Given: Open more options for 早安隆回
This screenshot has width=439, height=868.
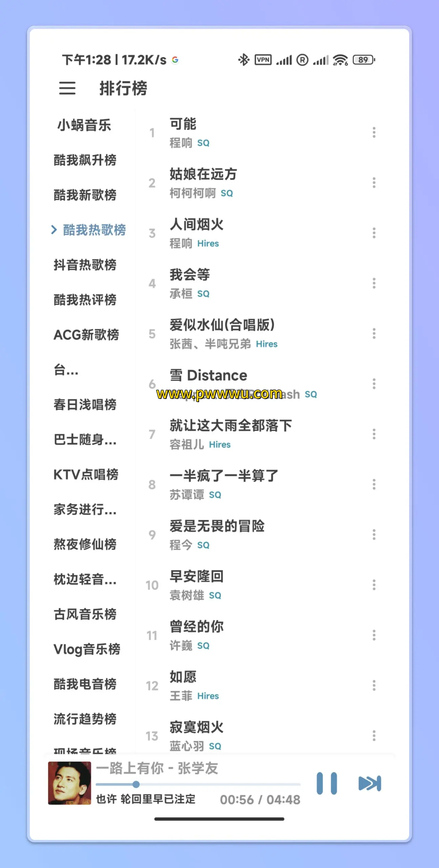Looking at the screenshot, I should (374, 585).
